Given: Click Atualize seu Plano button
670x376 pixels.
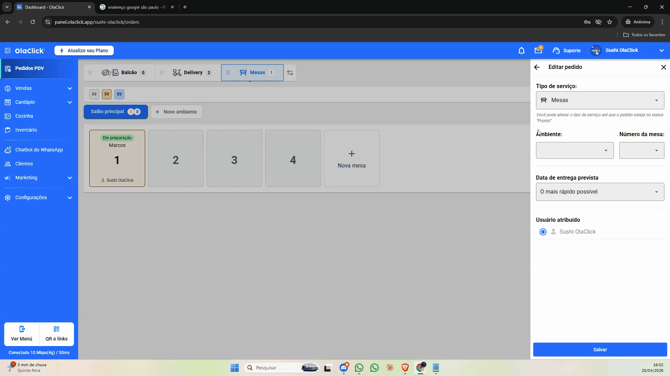Looking at the screenshot, I should (x=84, y=50).
